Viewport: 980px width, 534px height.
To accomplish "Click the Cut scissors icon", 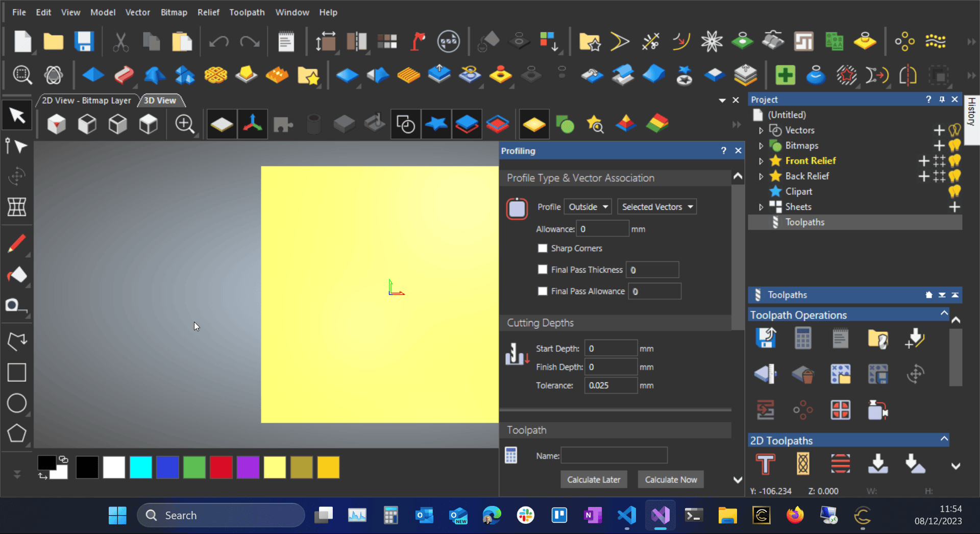I will (x=120, y=41).
